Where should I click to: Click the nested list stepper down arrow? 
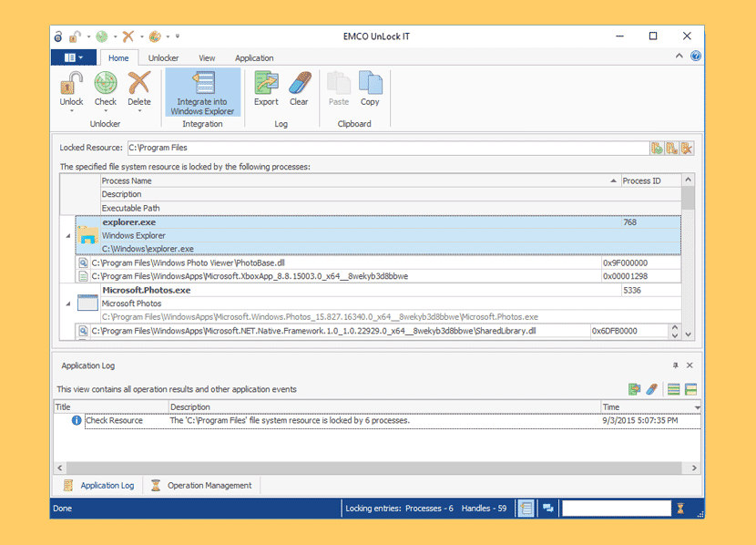pos(675,335)
